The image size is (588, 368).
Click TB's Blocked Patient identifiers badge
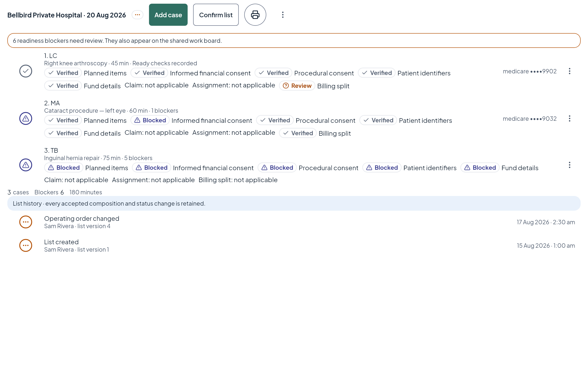click(x=382, y=168)
